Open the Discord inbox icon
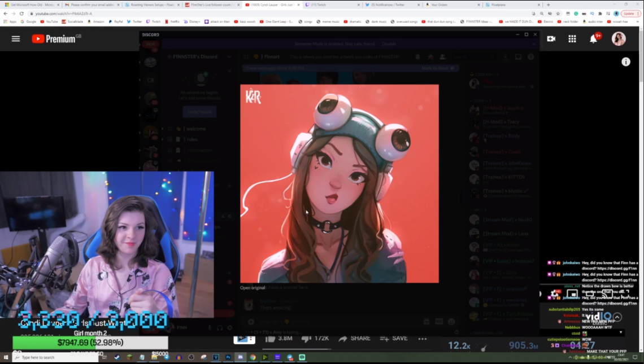 pos(519,56)
